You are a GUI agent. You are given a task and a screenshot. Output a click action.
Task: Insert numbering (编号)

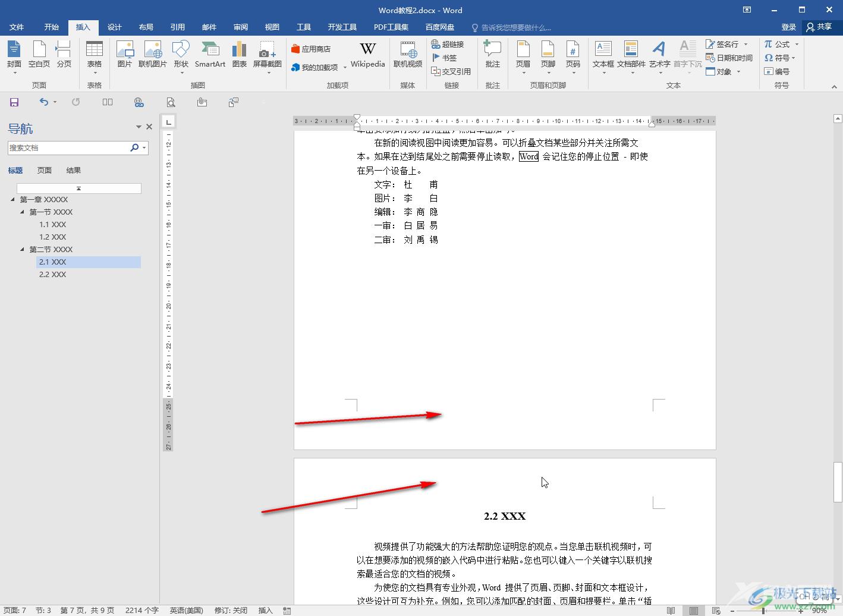coord(777,71)
